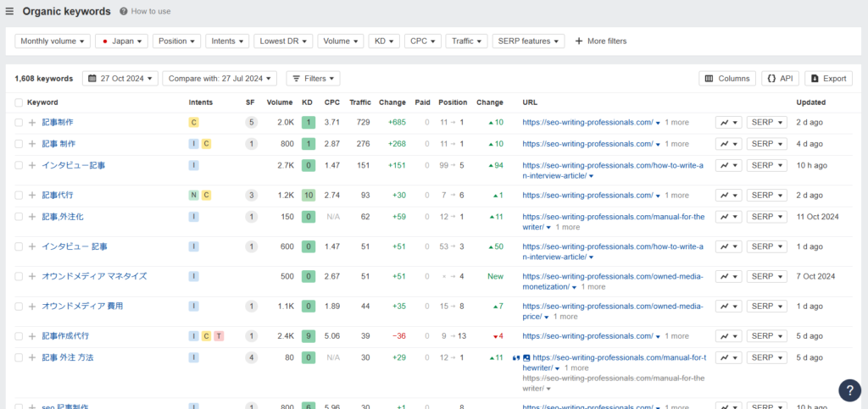
Task: Click the How to use help icon
Action: [124, 12]
